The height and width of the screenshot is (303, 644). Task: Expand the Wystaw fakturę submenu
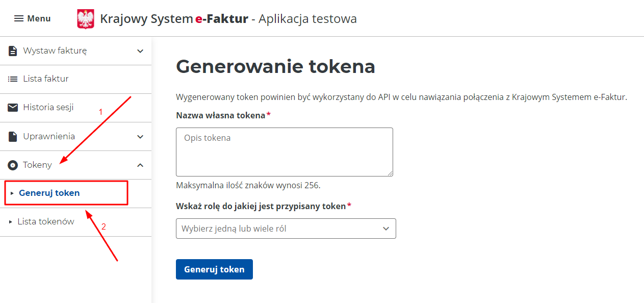(140, 50)
